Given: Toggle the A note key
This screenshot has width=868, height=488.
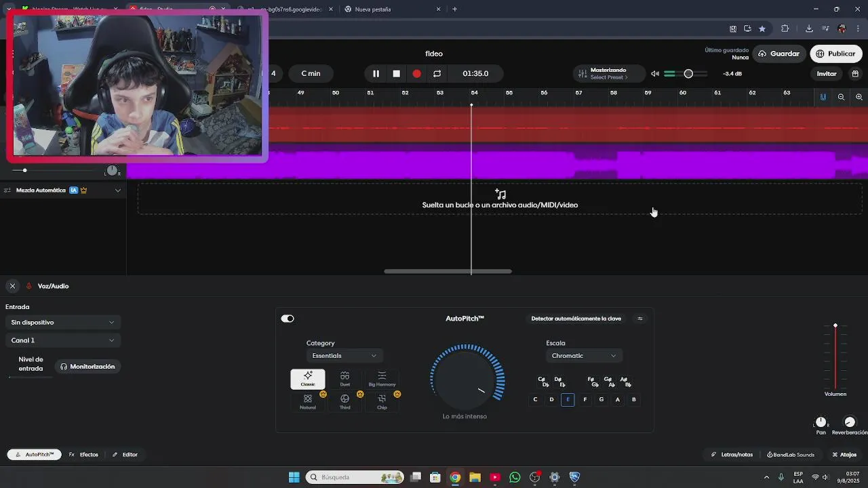Looking at the screenshot, I should click(617, 400).
